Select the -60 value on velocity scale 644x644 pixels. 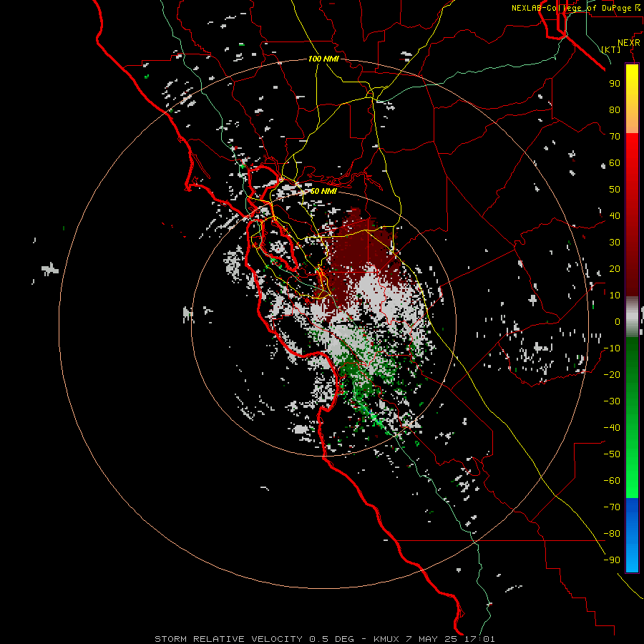(612, 481)
